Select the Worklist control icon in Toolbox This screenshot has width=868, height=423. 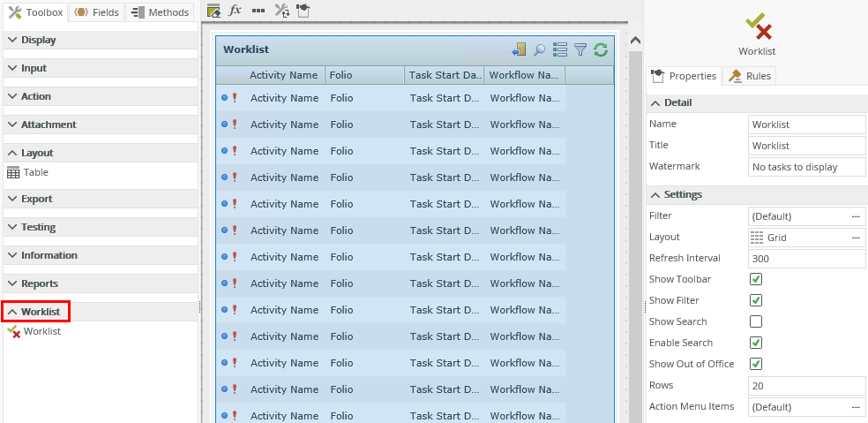pos(13,331)
